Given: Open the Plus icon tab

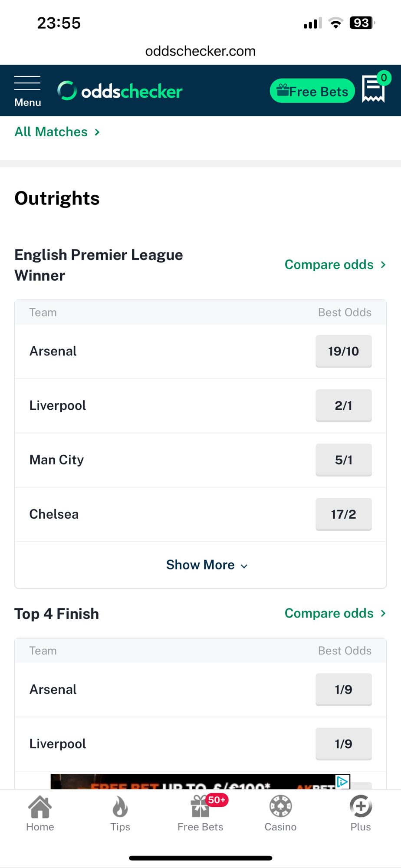Looking at the screenshot, I should pyautogui.click(x=361, y=814).
